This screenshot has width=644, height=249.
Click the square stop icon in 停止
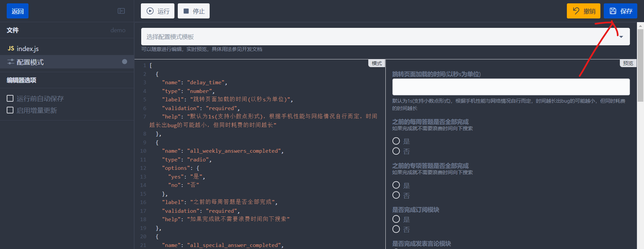(186, 11)
